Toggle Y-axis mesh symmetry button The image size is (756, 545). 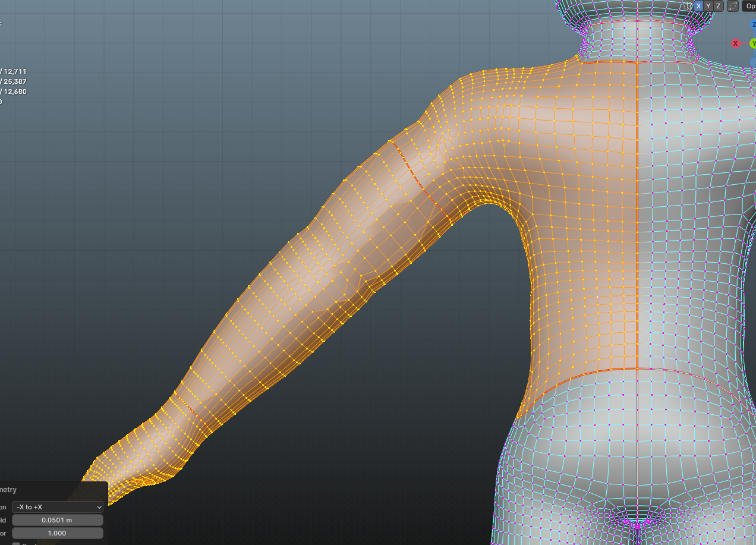click(708, 6)
